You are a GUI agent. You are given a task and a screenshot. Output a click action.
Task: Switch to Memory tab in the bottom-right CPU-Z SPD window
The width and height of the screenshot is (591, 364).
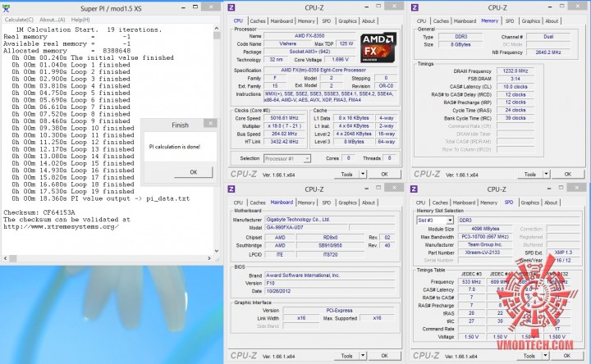coord(489,202)
